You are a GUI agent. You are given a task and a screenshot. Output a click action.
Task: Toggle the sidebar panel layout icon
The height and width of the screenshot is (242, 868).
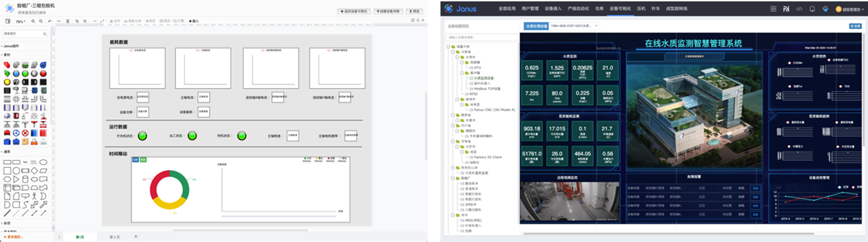pyautogui.click(x=8, y=21)
